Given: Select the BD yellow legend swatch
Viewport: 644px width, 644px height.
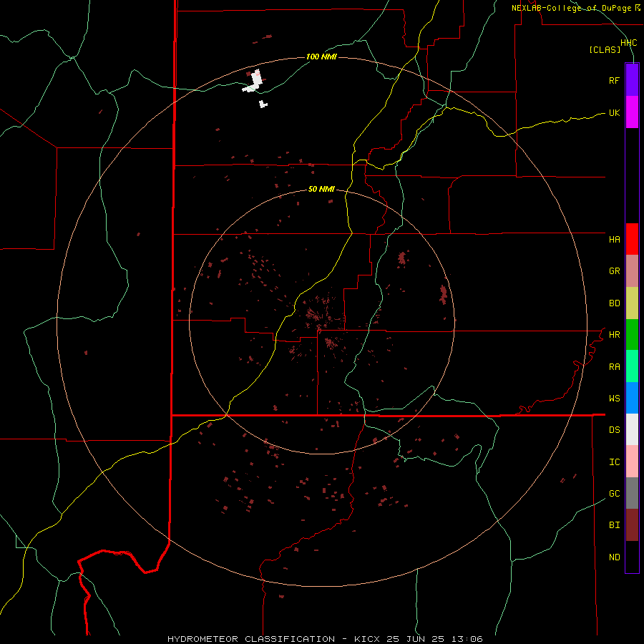Looking at the screenshot, I should (632, 303).
